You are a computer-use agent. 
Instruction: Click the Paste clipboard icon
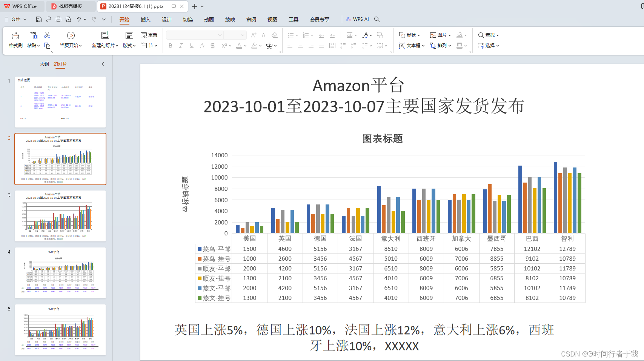point(33,35)
